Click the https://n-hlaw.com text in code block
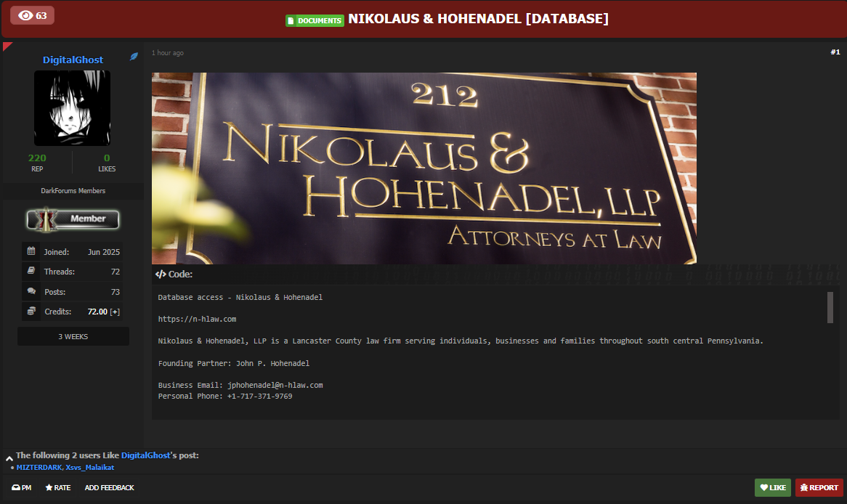The height and width of the screenshot is (504, 847). (197, 320)
